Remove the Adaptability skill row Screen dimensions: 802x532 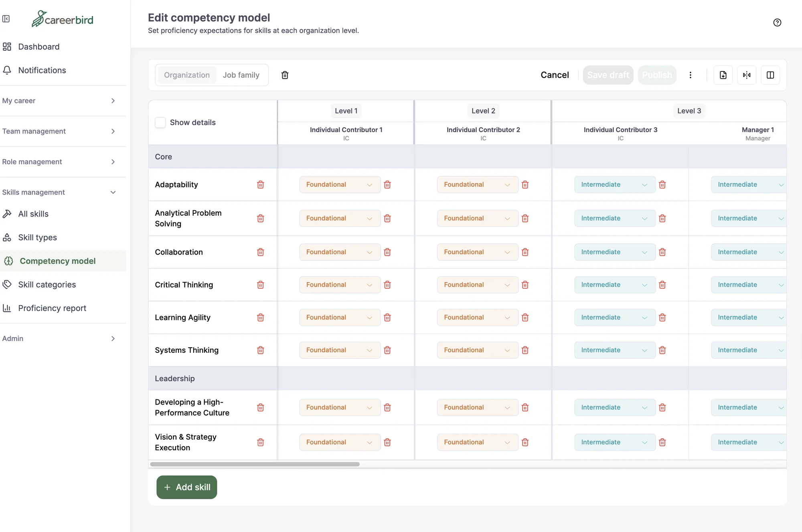click(x=261, y=184)
